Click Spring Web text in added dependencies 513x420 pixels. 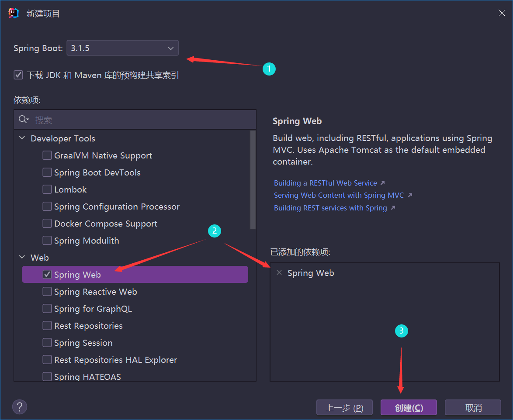click(311, 273)
